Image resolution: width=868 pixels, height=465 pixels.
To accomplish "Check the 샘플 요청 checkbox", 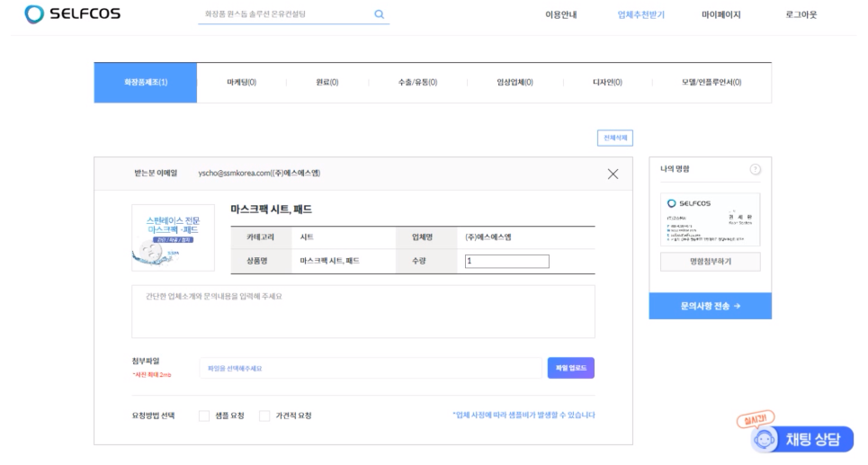I will pyautogui.click(x=204, y=416).
